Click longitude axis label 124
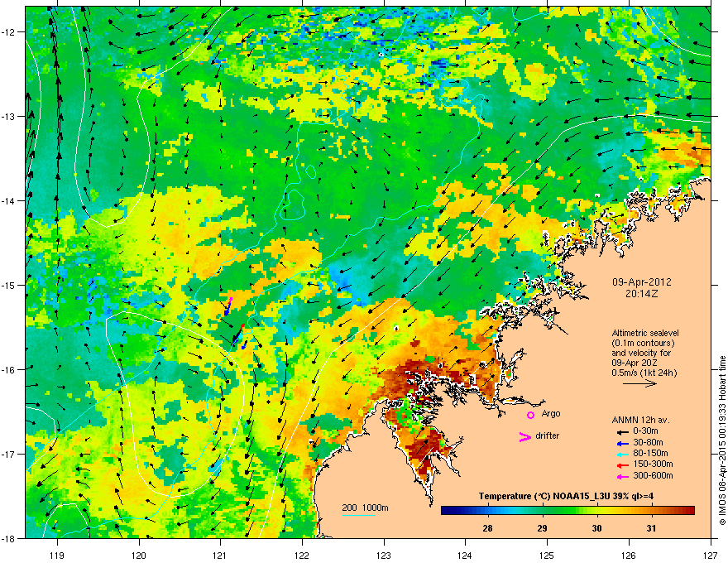 [465, 555]
